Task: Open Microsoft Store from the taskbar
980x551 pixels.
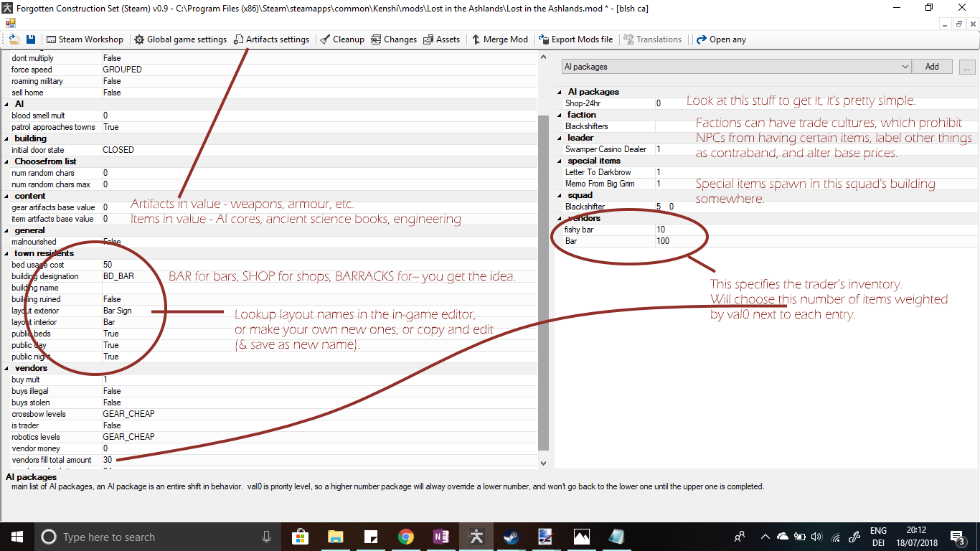Action: tap(301, 537)
